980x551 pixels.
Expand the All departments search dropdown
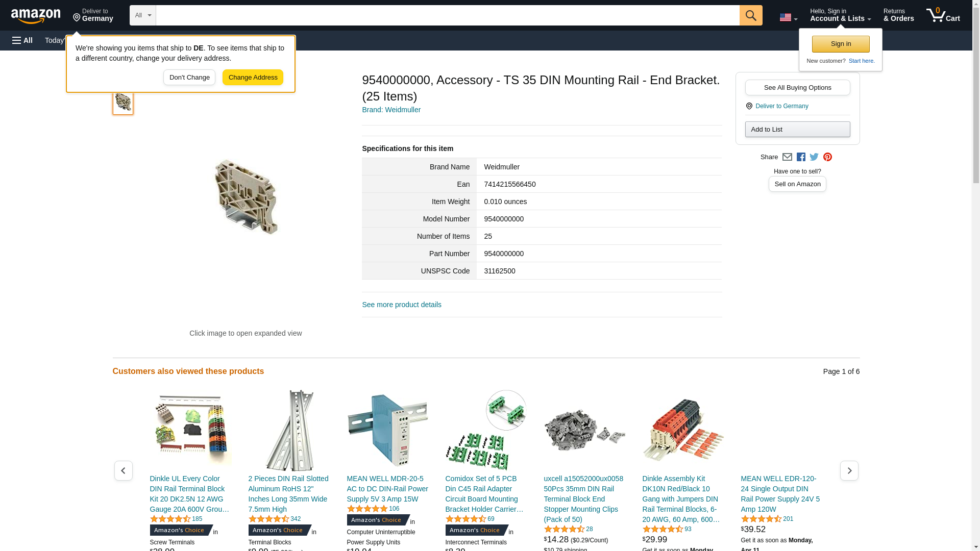coord(142,15)
